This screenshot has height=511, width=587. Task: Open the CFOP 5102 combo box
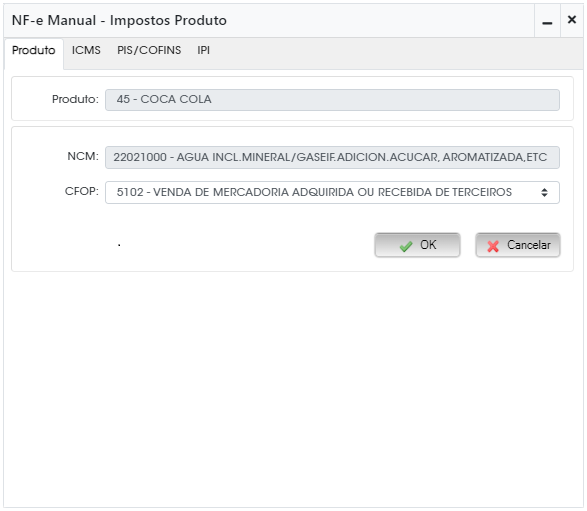[332, 192]
